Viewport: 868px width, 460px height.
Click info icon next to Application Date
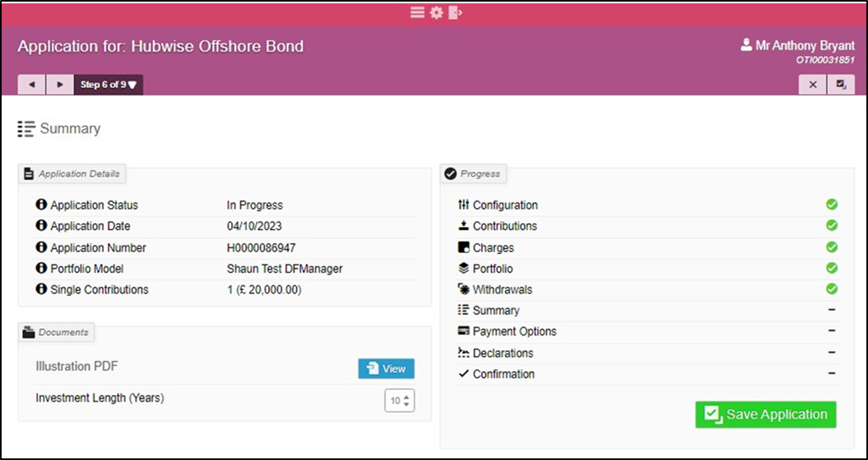(40, 226)
